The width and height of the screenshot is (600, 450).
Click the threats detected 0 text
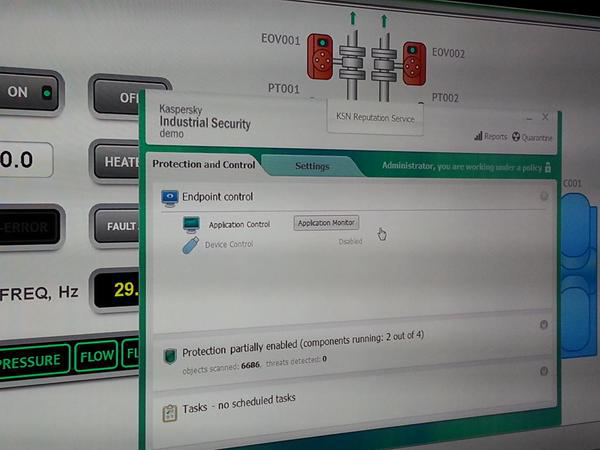point(296,360)
